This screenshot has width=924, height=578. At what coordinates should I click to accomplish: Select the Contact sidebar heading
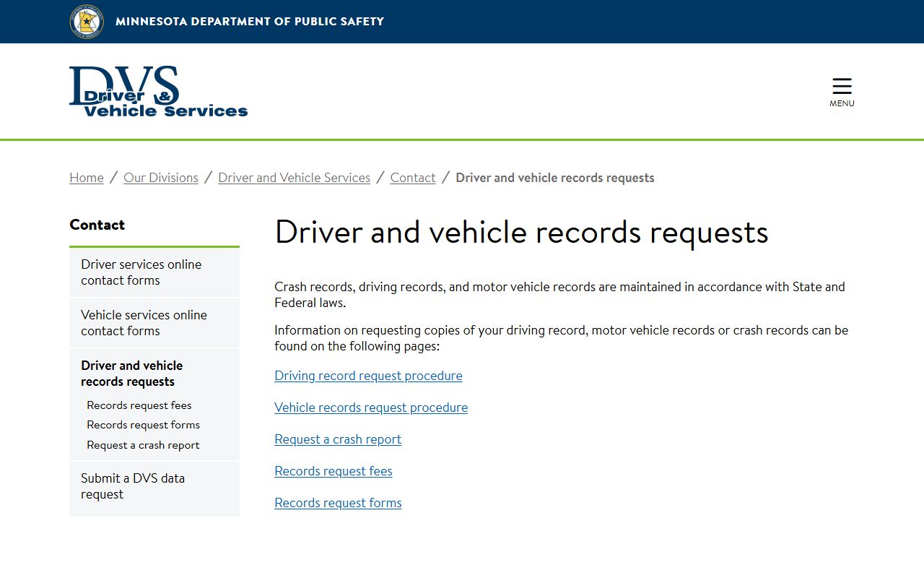click(97, 225)
